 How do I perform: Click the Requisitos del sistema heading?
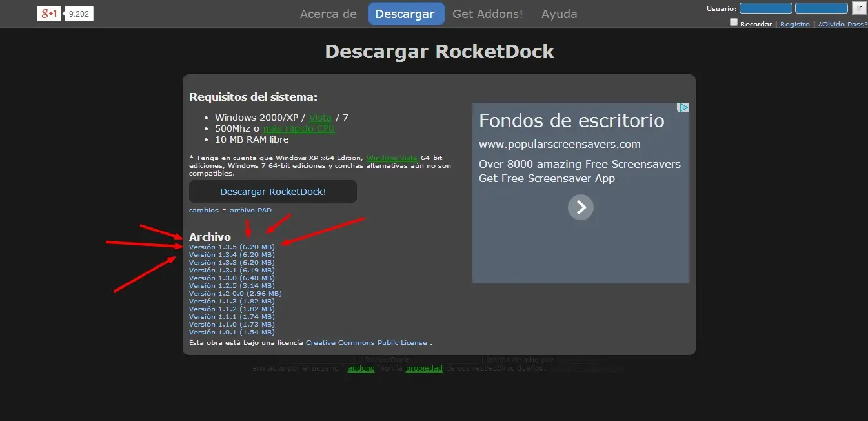(254, 98)
